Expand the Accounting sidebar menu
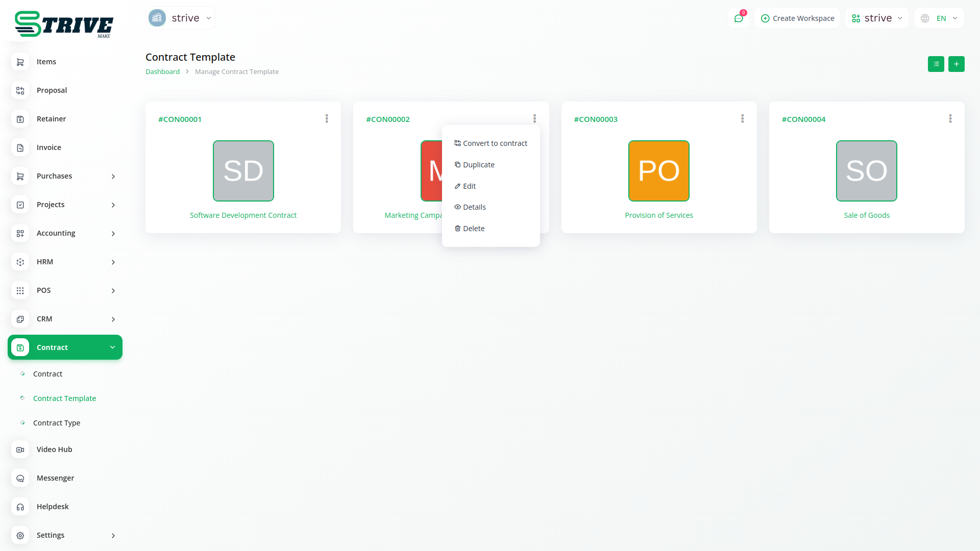Image resolution: width=980 pixels, height=551 pixels. pyautogui.click(x=113, y=233)
